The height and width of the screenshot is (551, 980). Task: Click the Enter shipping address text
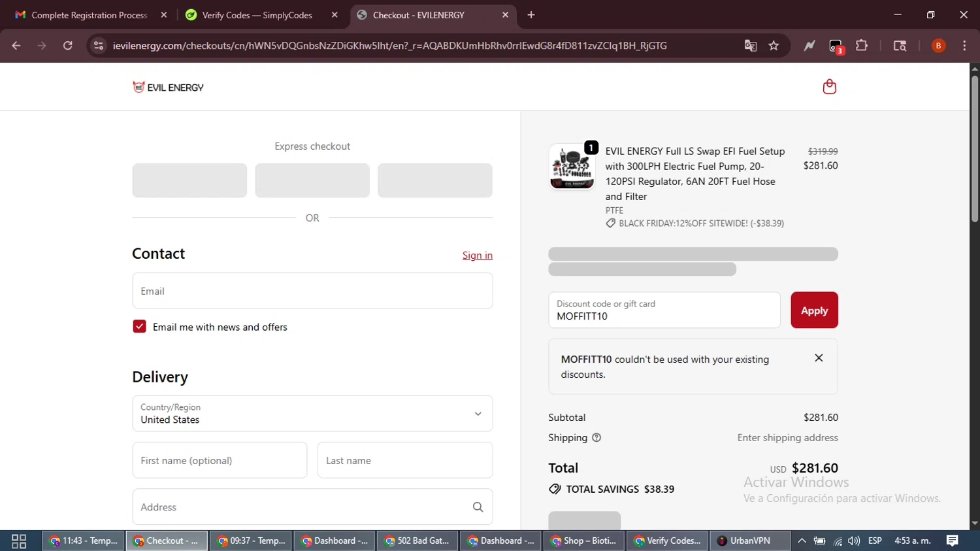click(787, 438)
